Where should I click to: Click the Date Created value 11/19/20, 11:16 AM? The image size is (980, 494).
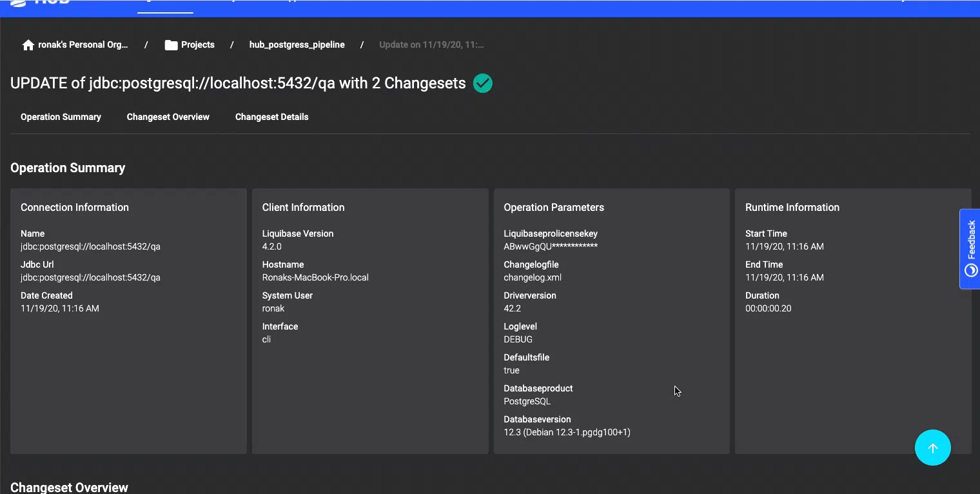[x=60, y=309]
